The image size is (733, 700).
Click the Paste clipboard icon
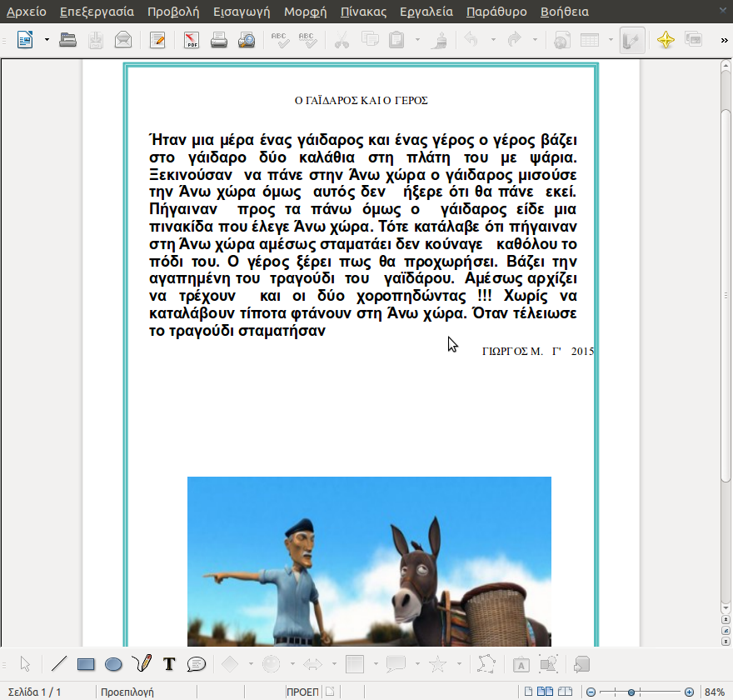click(396, 40)
